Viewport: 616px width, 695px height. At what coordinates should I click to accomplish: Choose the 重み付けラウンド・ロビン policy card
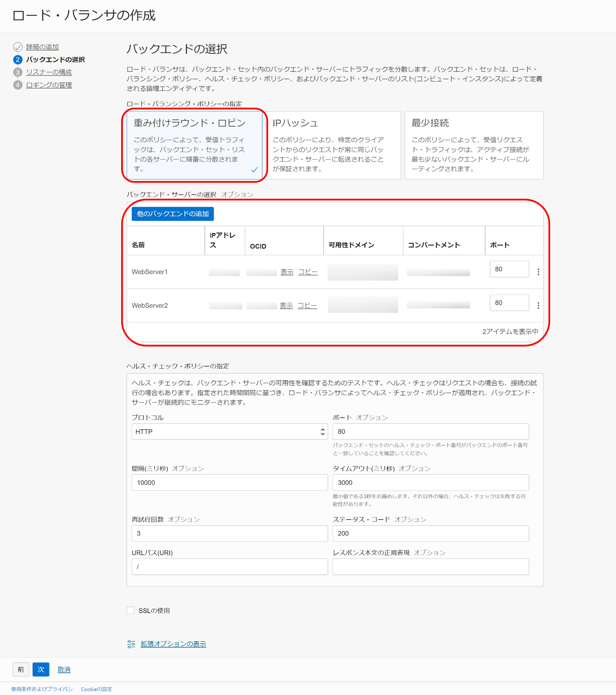tap(194, 145)
